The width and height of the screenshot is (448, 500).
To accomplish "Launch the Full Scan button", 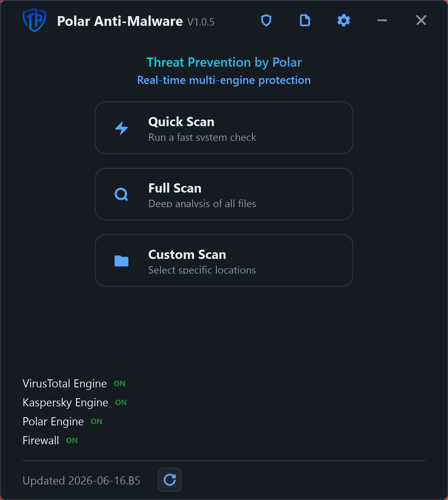I will click(224, 194).
